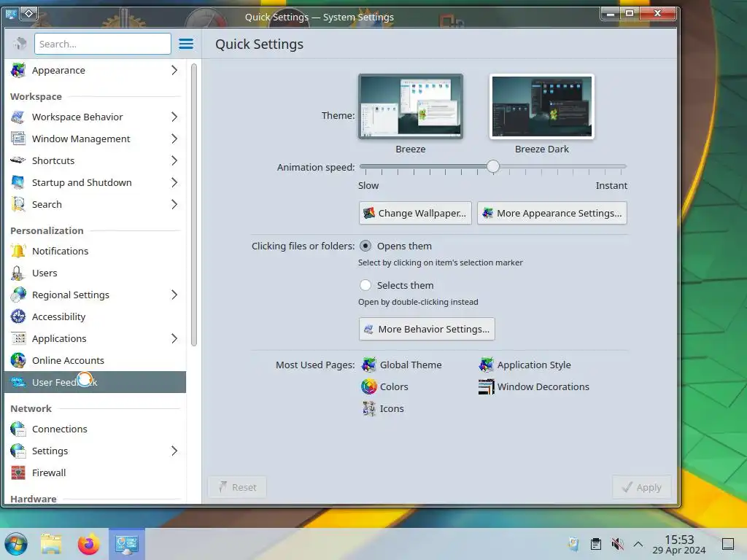Open Application Style from Most Used Pages
747x560 pixels.
click(525, 365)
